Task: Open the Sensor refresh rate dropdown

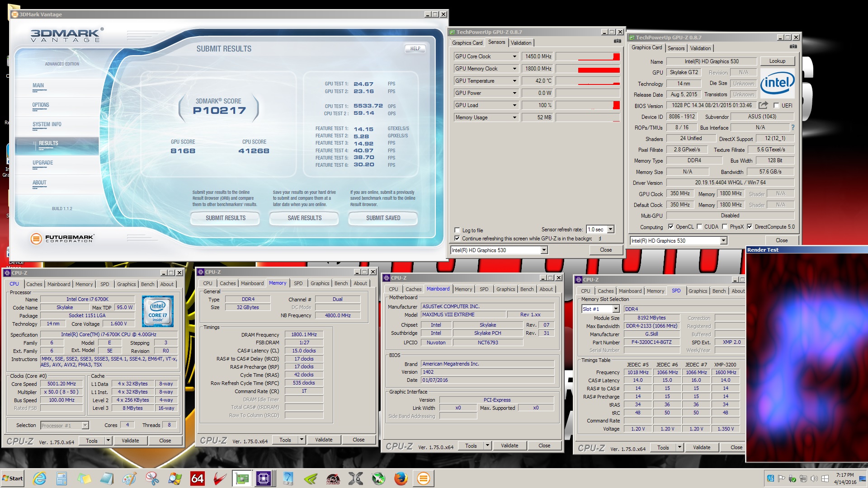Action: coord(610,230)
